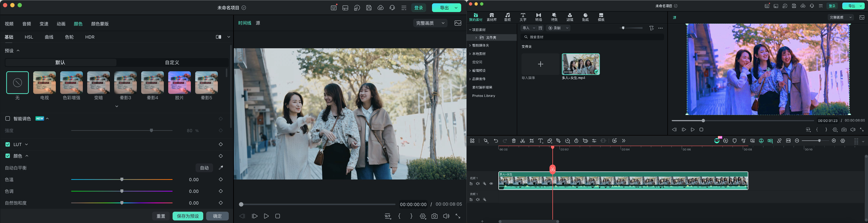Open the 转场 tab in the right window
868x223 pixels.
pyautogui.click(x=539, y=17)
